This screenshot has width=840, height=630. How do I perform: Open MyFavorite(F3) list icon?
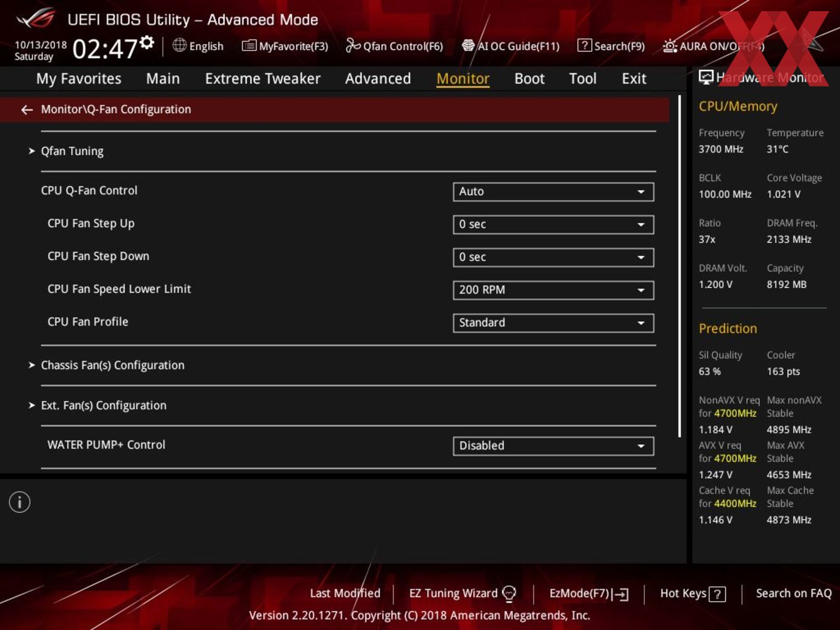click(x=249, y=46)
